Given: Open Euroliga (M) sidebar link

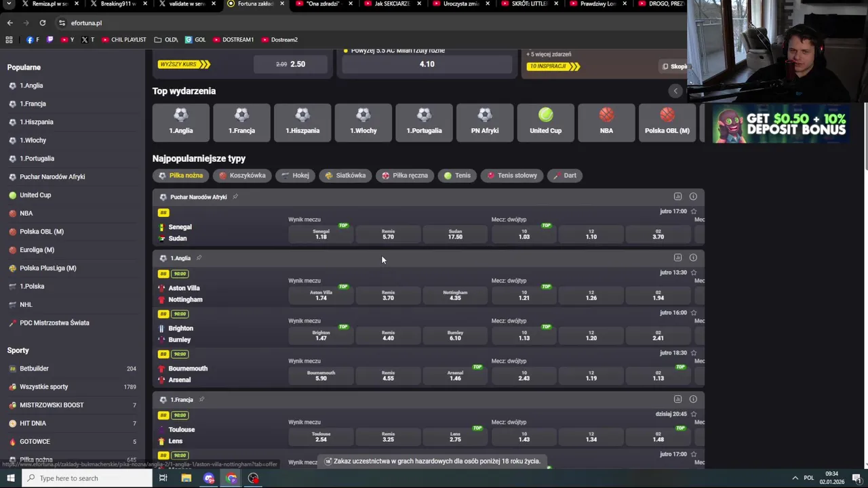Looking at the screenshot, I should (x=37, y=249).
